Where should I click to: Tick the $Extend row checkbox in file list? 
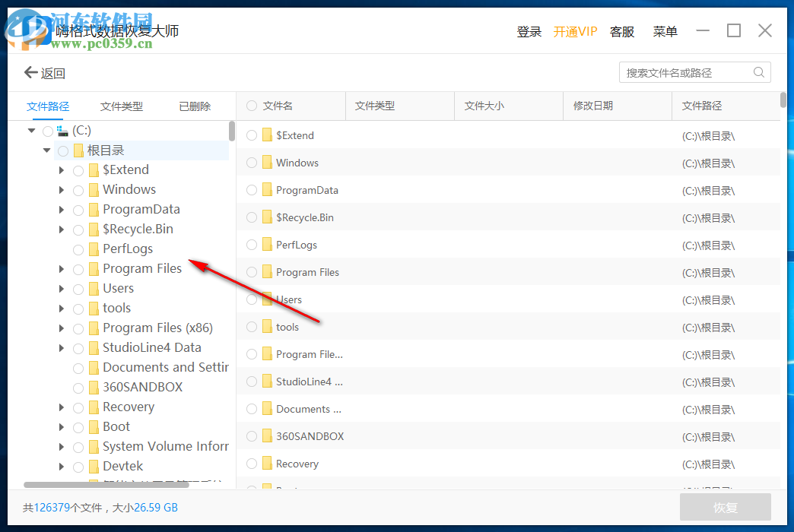tap(252, 135)
